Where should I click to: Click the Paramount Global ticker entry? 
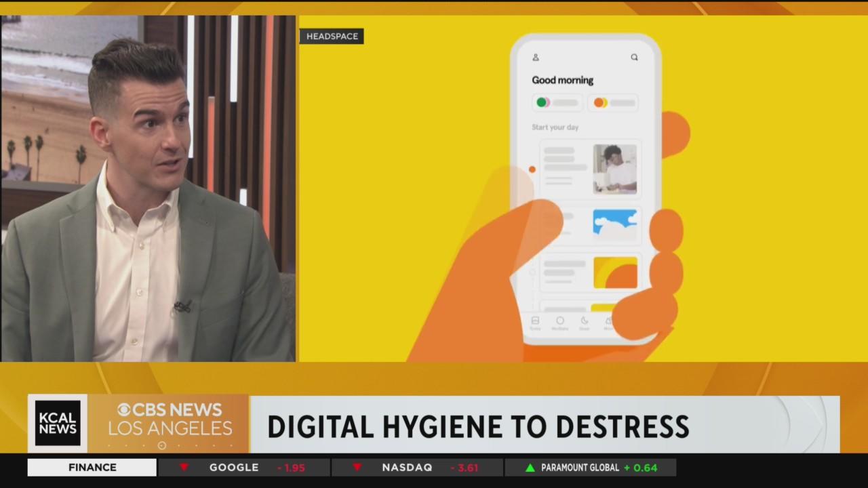[x=589, y=468]
